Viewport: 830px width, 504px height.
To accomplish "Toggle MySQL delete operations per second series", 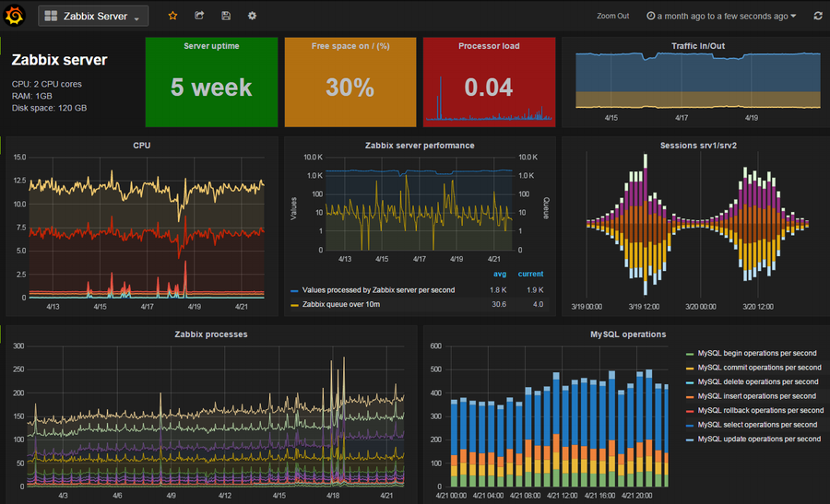I will [757, 381].
